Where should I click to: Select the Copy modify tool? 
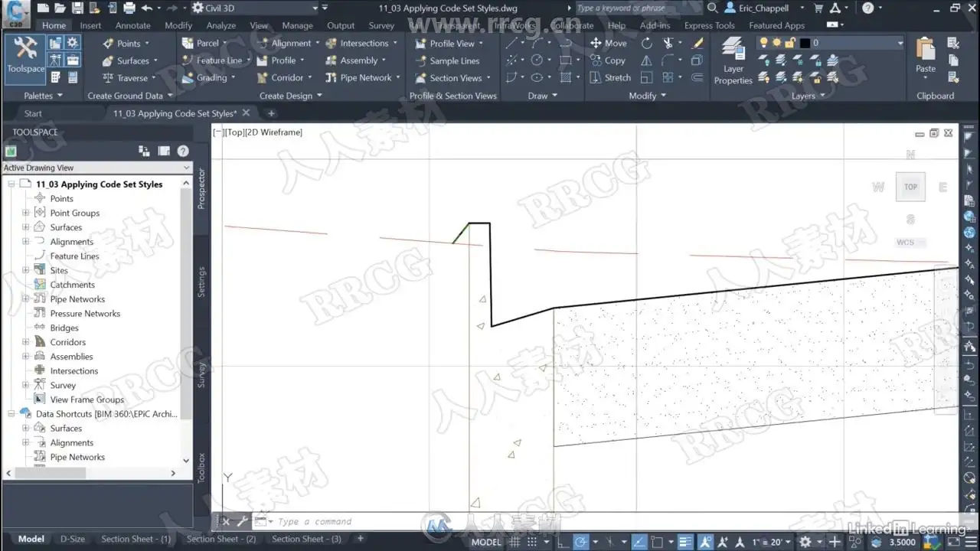(x=608, y=60)
